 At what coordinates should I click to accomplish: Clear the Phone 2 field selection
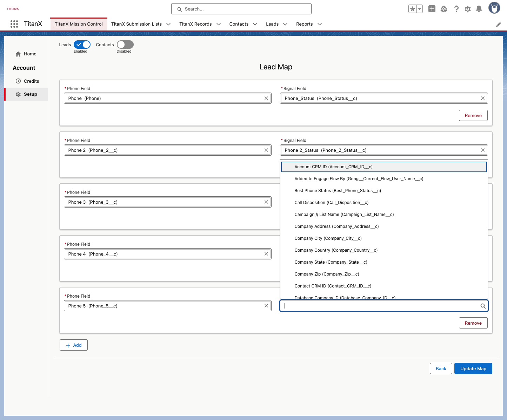[266, 150]
